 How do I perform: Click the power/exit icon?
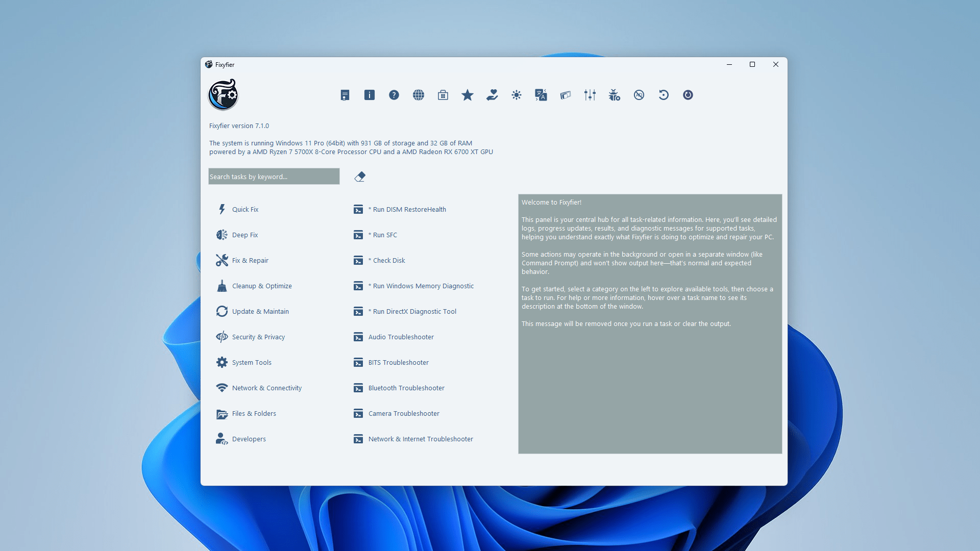tap(688, 95)
